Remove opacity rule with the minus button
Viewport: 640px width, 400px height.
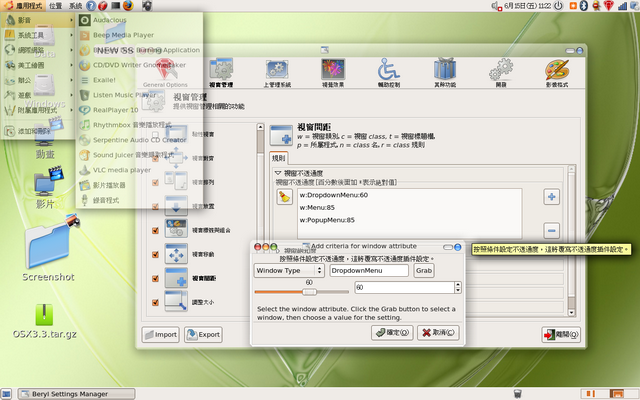(551, 231)
